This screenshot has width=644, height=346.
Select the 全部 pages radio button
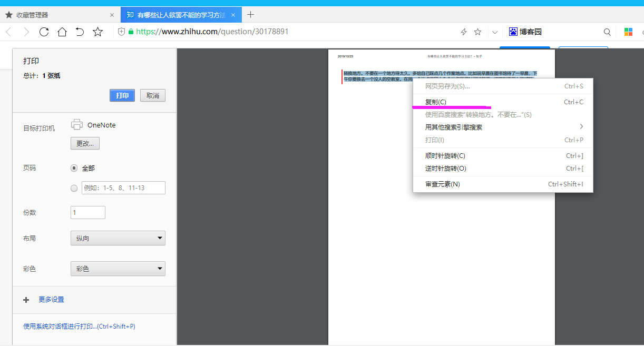(x=74, y=168)
